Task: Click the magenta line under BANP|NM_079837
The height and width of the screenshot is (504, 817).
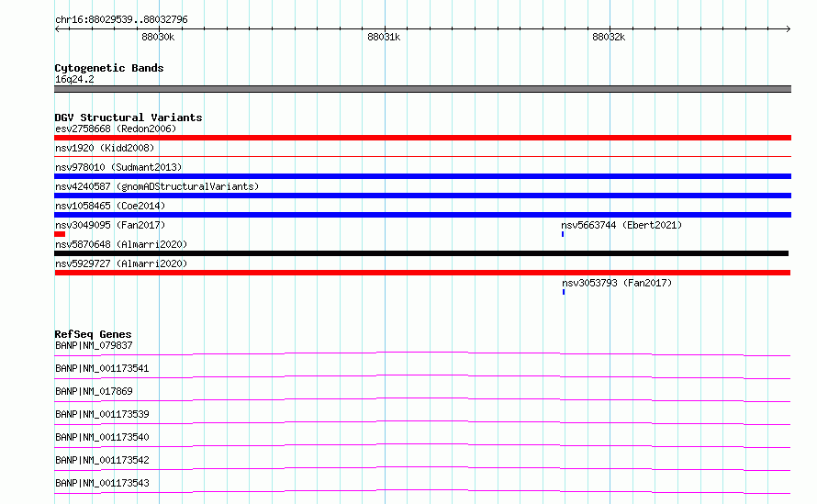Action: 422,353
